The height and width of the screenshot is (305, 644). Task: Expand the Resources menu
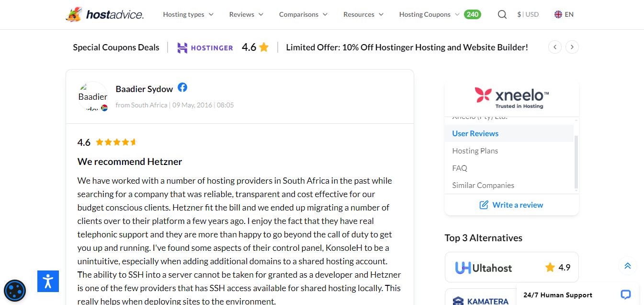pyautogui.click(x=363, y=14)
